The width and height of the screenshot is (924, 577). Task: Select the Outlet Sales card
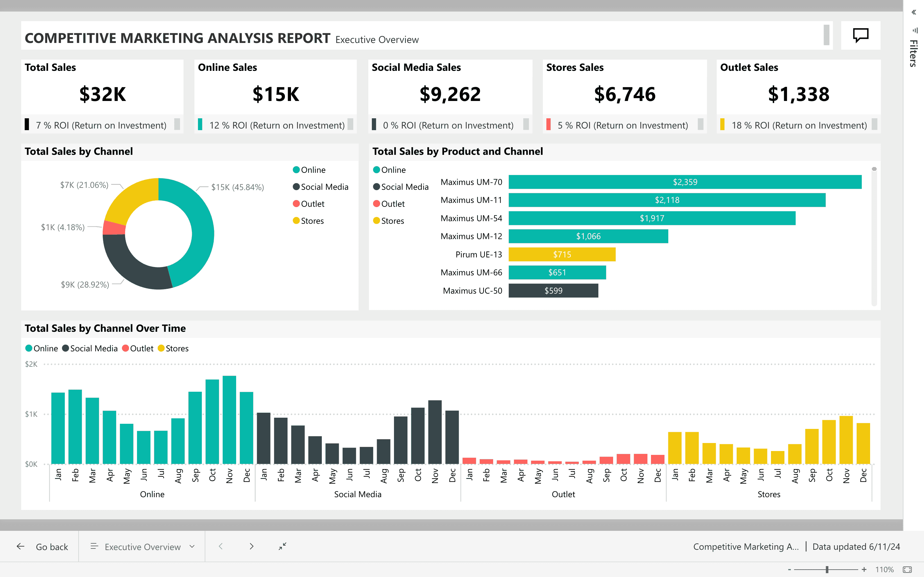[x=798, y=96]
